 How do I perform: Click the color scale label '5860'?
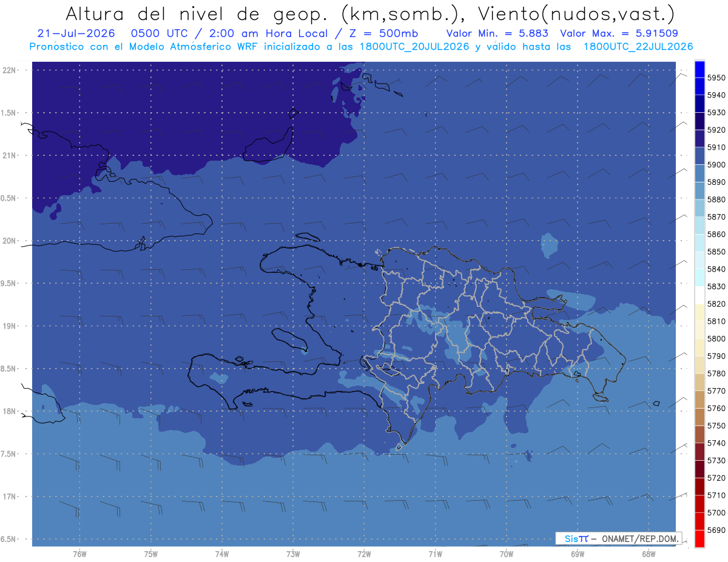point(716,234)
